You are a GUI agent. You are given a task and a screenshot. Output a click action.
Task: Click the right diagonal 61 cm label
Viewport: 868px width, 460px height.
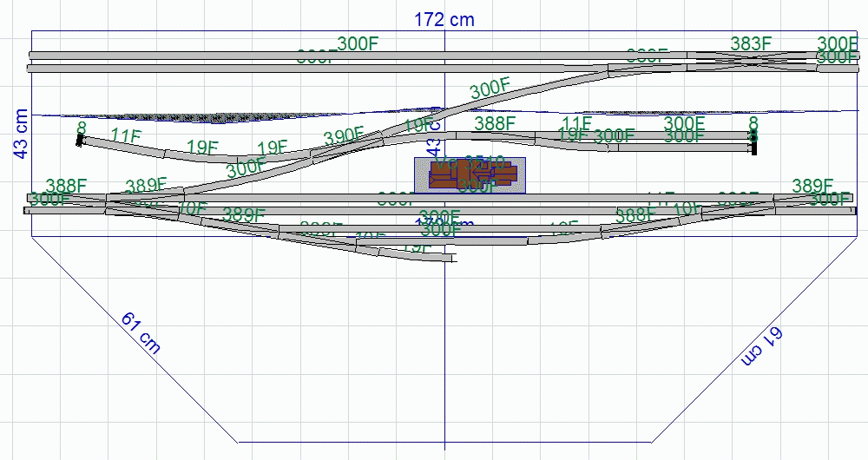tap(764, 345)
